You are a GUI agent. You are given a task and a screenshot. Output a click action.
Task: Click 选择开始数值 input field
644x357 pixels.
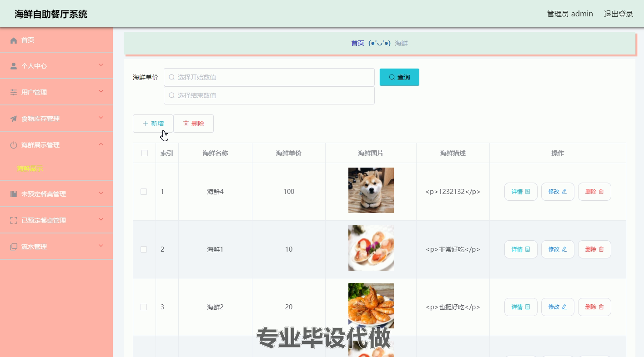[x=269, y=77]
